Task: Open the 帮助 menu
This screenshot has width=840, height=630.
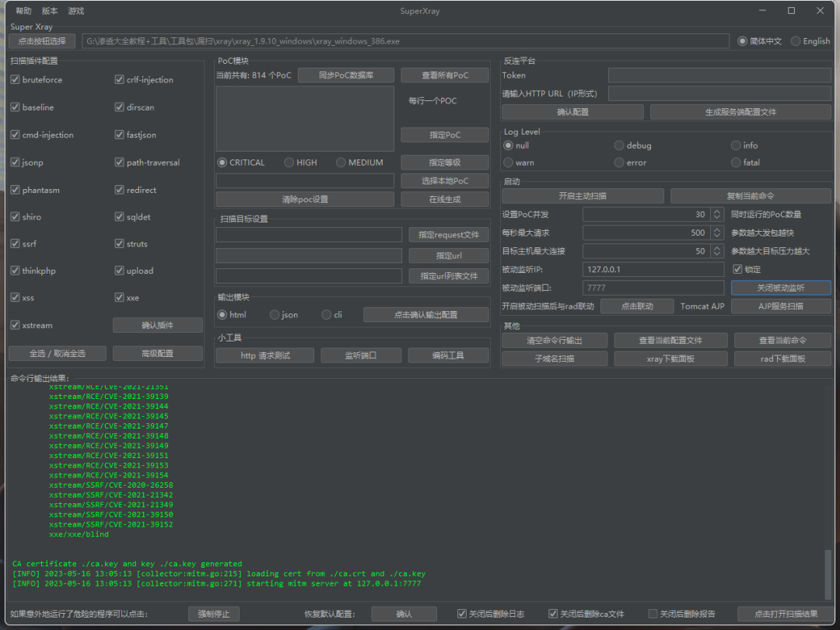Action: click(23, 11)
